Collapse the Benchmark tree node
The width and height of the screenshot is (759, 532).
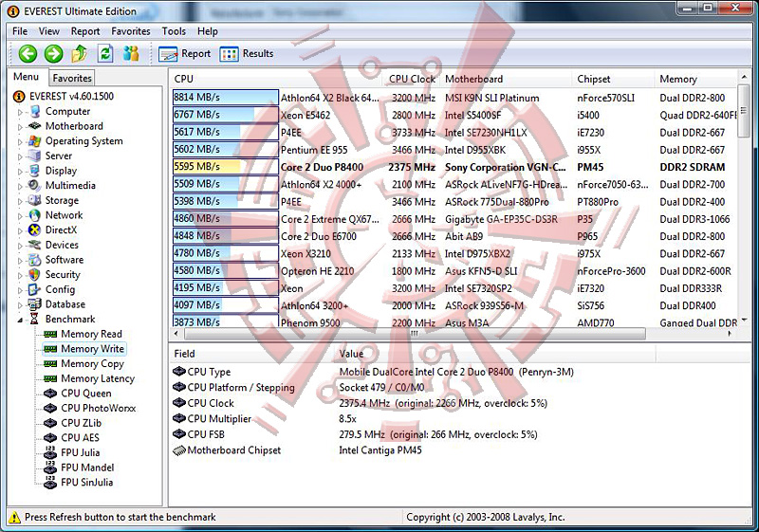[x=20, y=321]
